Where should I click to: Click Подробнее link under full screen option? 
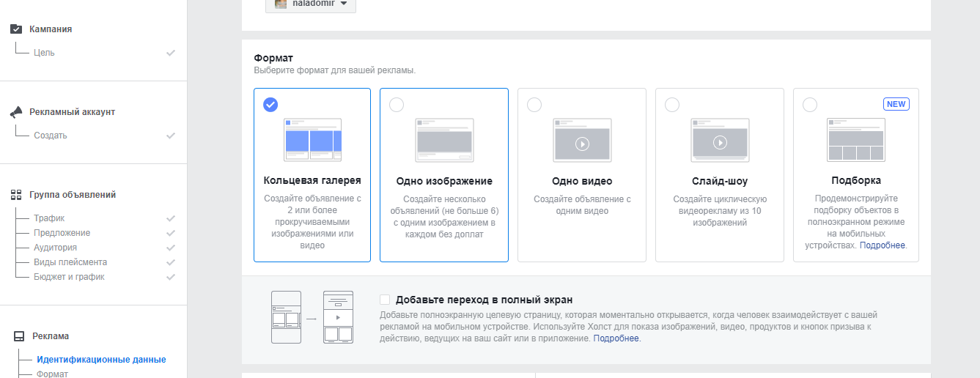pos(616,338)
